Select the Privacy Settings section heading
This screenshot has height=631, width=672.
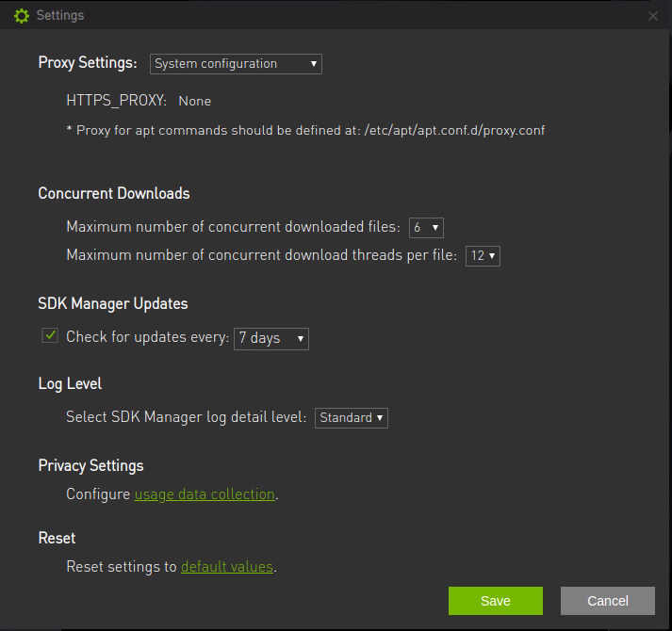pos(90,466)
